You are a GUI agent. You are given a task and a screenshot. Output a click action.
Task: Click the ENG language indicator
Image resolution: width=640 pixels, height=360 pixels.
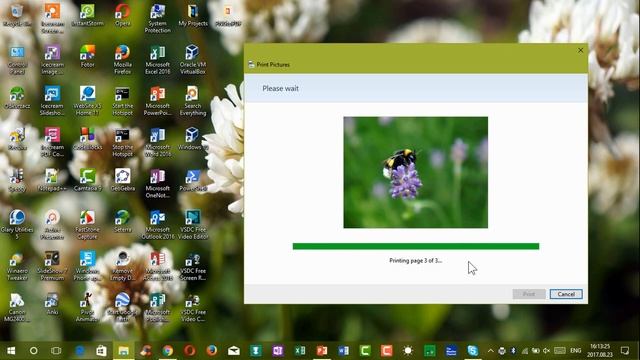pos(576,351)
